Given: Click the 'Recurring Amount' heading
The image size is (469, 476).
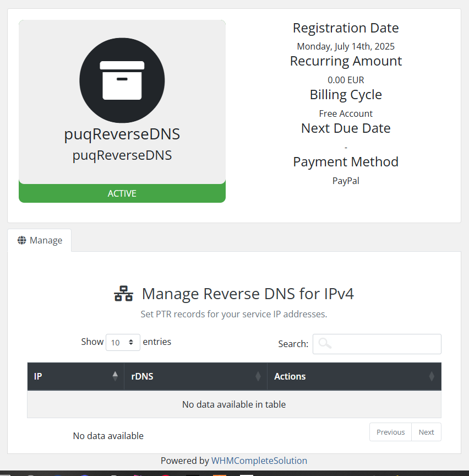Looking at the screenshot, I should pyautogui.click(x=346, y=61).
